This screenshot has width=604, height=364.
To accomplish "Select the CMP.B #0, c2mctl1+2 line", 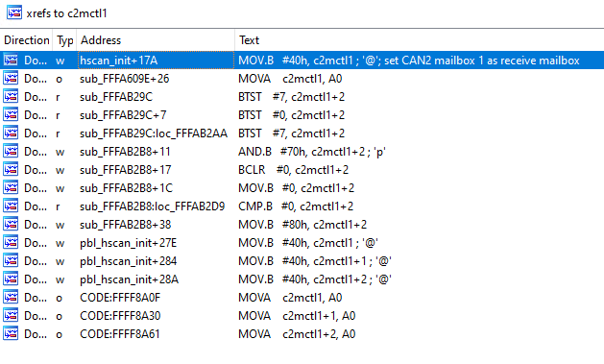I will (296, 206).
